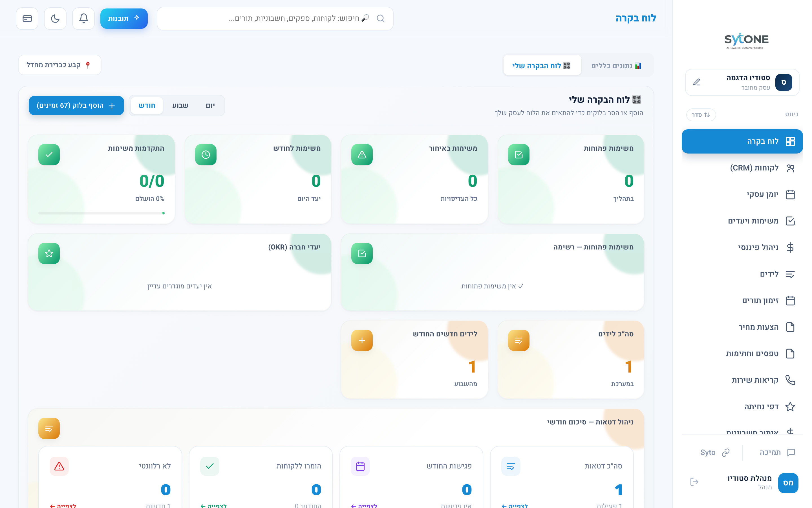The height and width of the screenshot is (508, 812).
Task: Click the משימות לחודש clock icon
Action: 206,155
